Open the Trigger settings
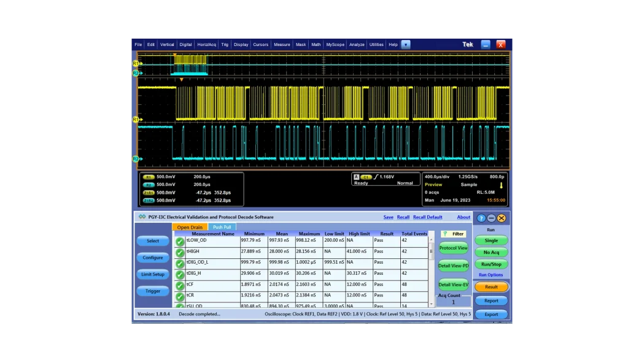The width and height of the screenshot is (644, 362). [x=153, y=291]
